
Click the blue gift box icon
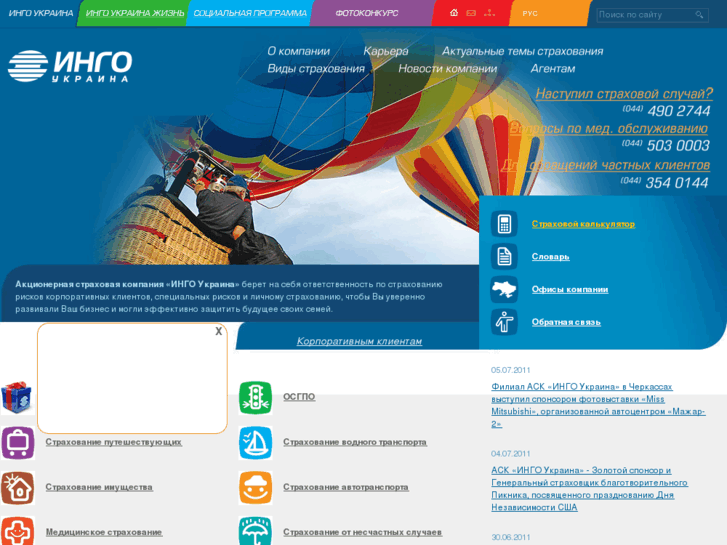click(x=17, y=398)
